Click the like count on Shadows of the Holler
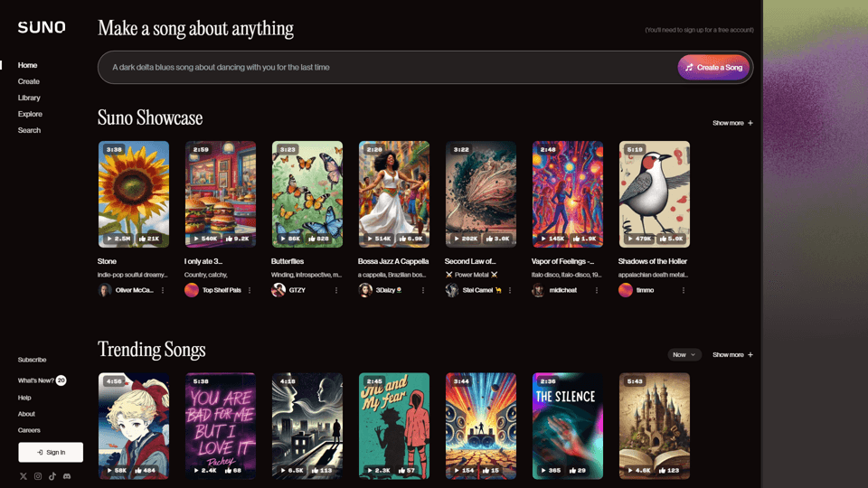This screenshot has height=488, width=868. [670, 239]
